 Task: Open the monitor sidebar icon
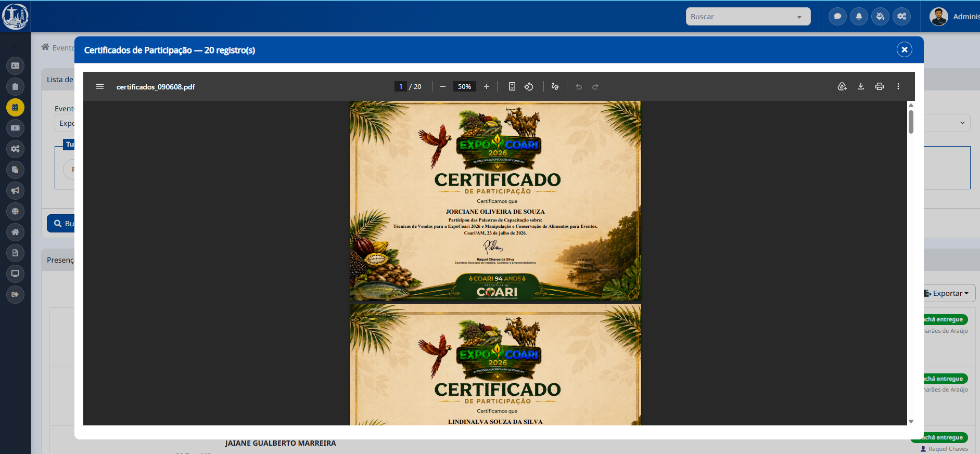click(15, 274)
